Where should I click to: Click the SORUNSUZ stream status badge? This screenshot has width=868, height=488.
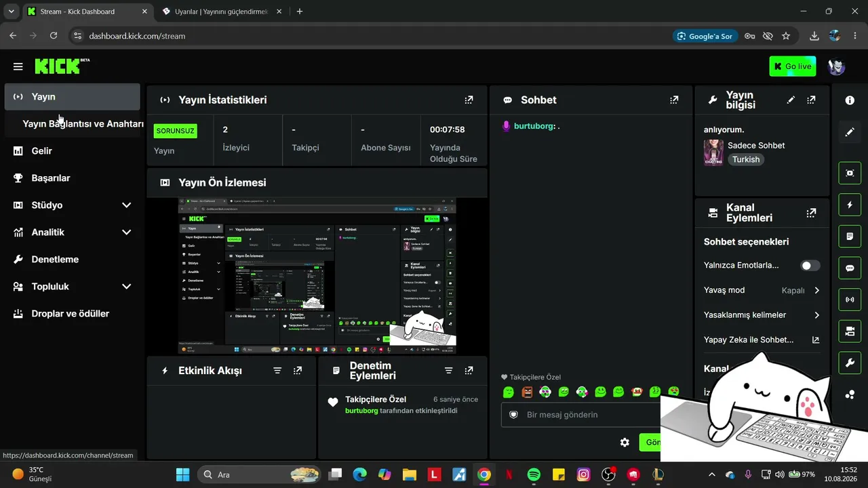(176, 131)
